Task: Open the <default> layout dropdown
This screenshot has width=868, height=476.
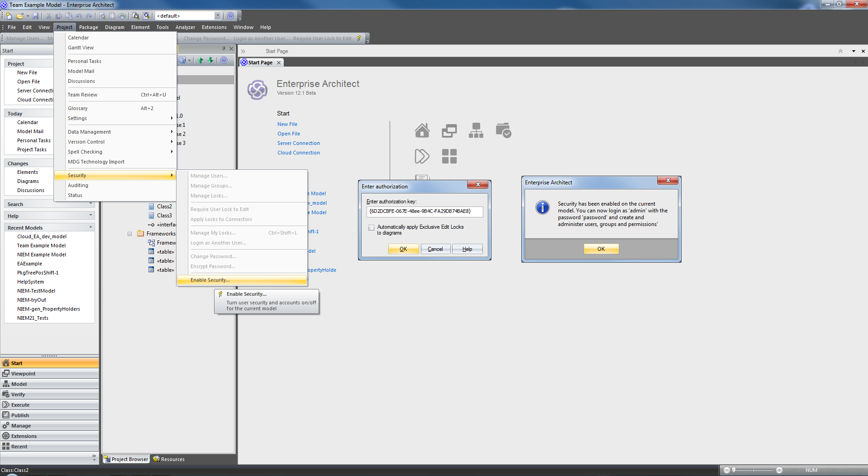Action: coord(218,16)
